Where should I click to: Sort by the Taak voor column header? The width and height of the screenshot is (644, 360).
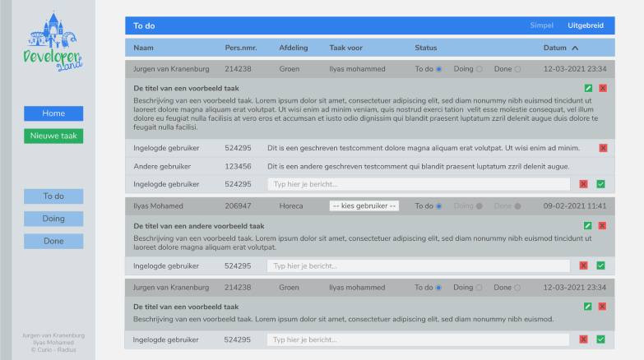tap(345, 48)
